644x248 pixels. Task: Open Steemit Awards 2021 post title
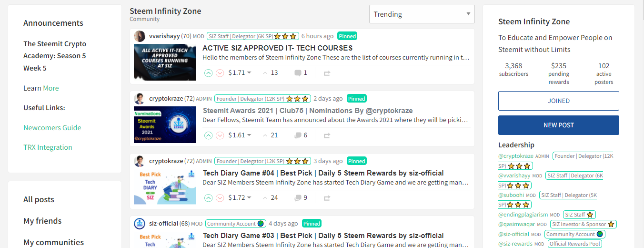click(x=308, y=111)
